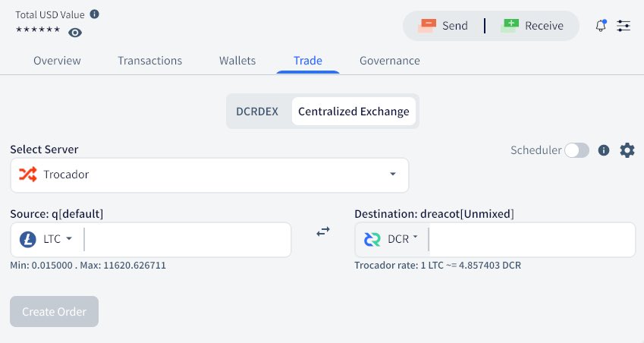Click the Scheduler info icon
The width and height of the screenshot is (644, 343).
604,150
